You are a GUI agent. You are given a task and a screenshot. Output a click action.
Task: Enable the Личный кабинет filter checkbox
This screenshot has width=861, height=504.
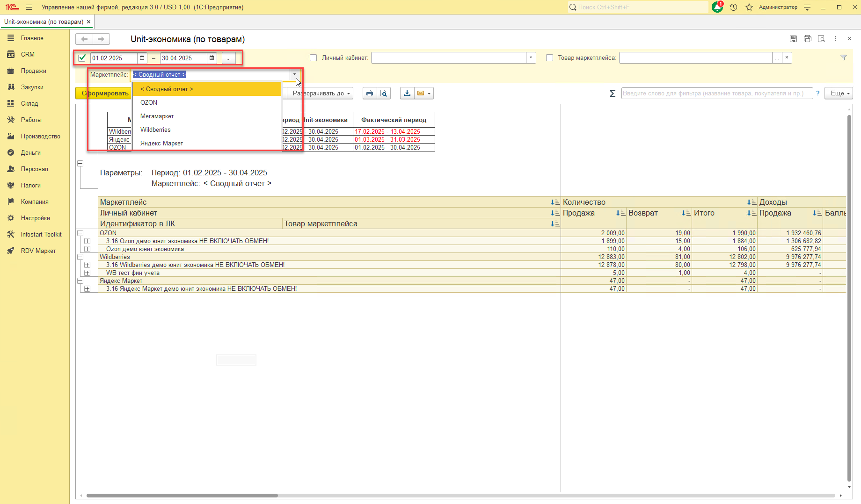click(x=314, y=58)
